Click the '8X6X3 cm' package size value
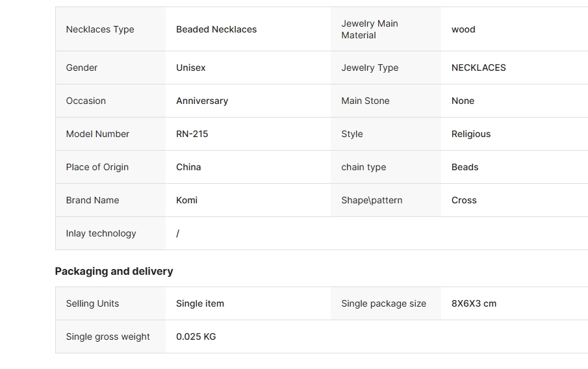Image resolution: width=588 pixels, height=369 pixels. click(474, 303)
